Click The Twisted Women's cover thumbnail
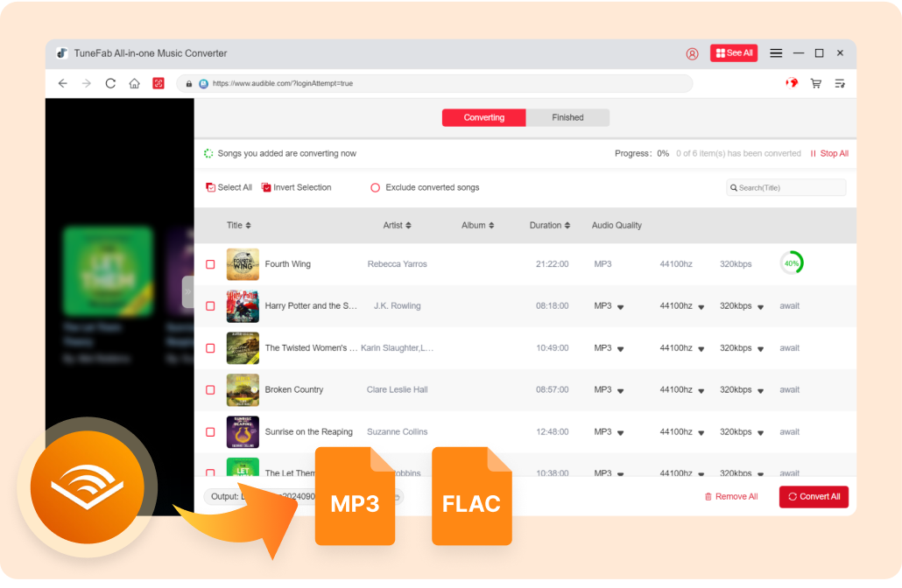 pos(243,348)
